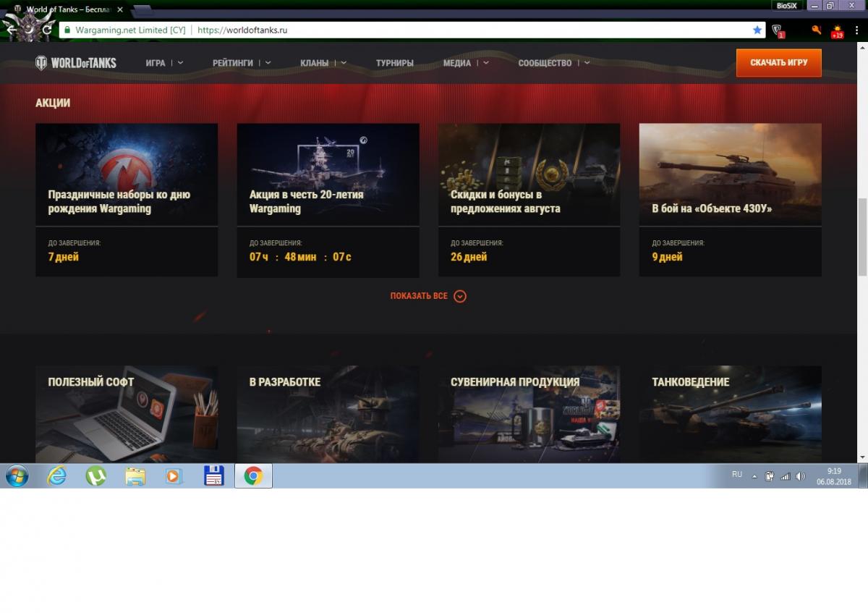868x613 pixels.
Task: Click the RU language indicator
Action: pyautogui.click(x=737, y=475)
